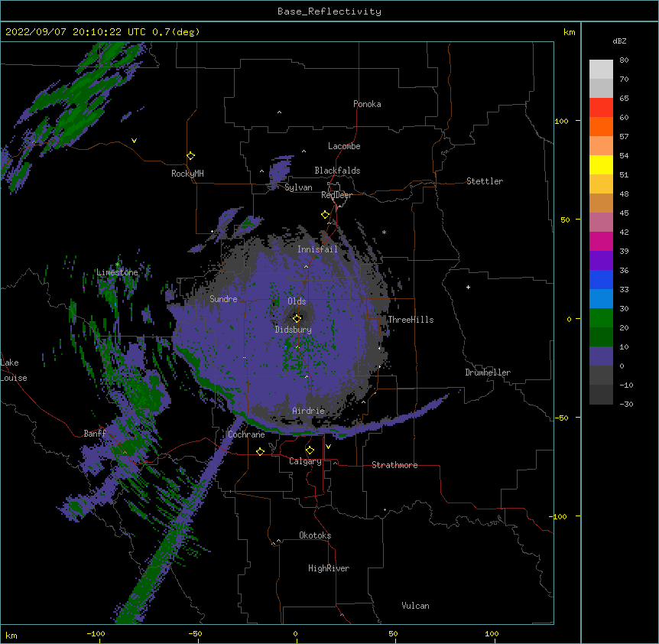Pick the light gray 70-80 dBZ swatch
Viewport: 659px width, 644px height.
click(x=601, y=69)
